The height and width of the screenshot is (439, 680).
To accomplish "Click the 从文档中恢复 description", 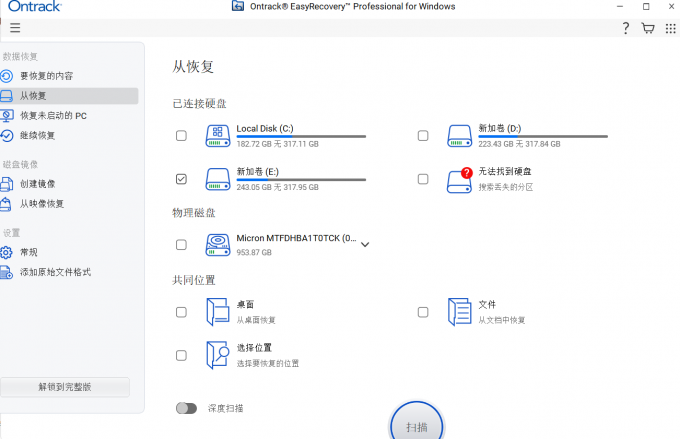I will (502, 320).
